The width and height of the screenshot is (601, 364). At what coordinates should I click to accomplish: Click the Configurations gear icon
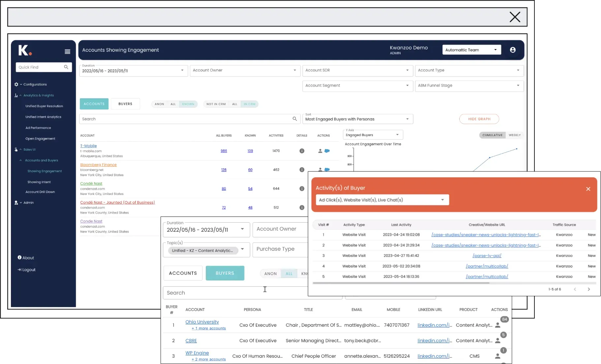(16, 84)
